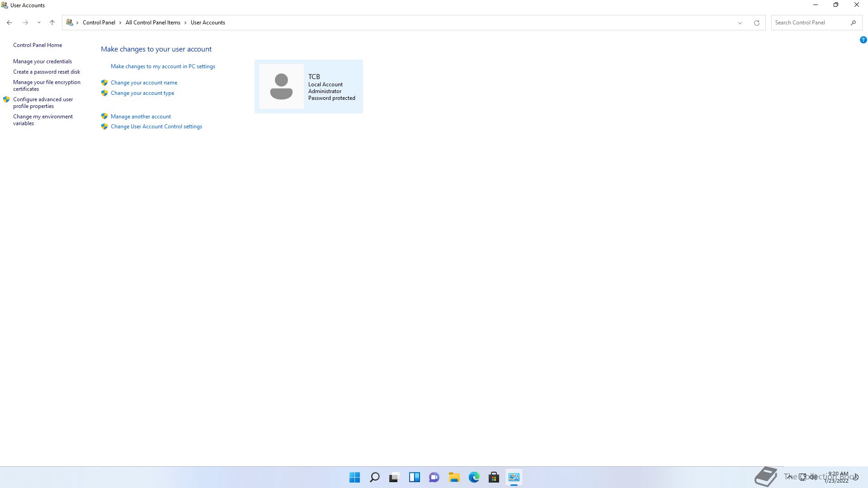Click Change your account name link
Screen dimensions: 868x488
click(144, 83)
